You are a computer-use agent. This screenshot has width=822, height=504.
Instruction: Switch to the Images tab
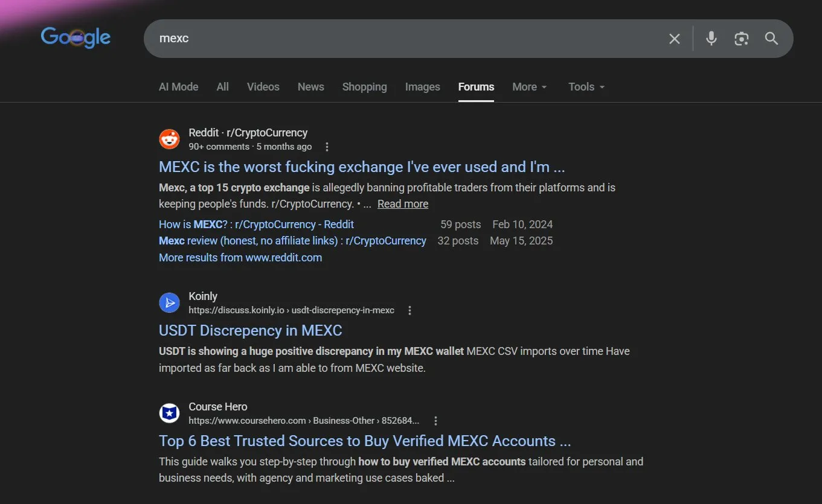tap(423, 87)
